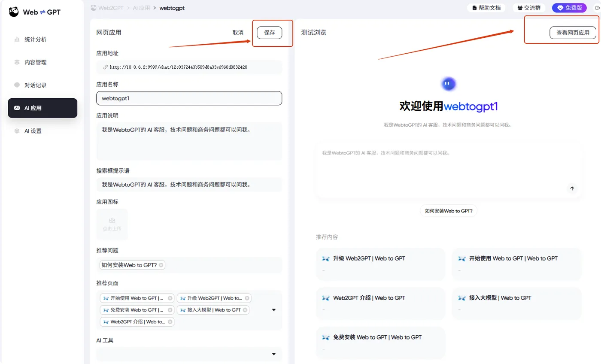Click the icon on 升级 Web2GPT card
Viewport: 601px width, 364px height.
coord(326,259)
